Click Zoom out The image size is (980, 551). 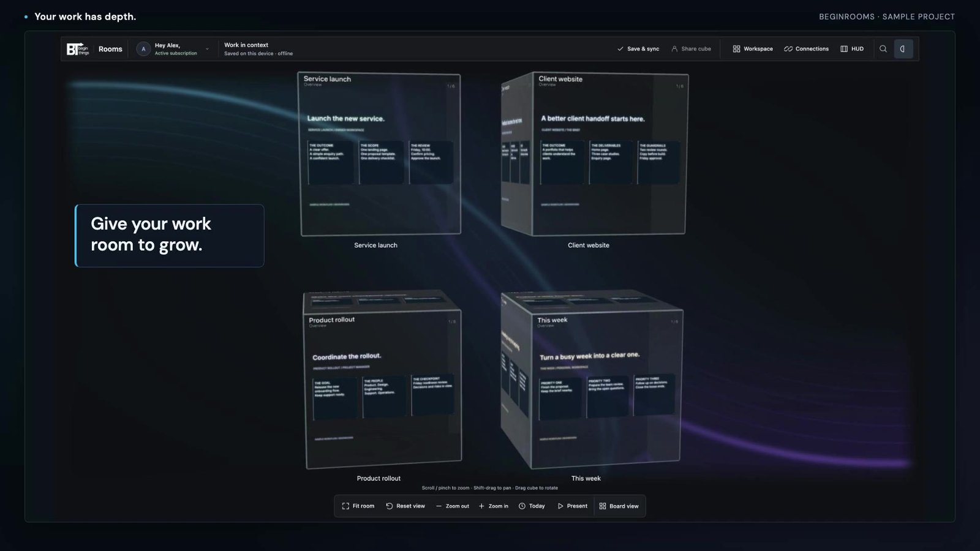(452, 506)
